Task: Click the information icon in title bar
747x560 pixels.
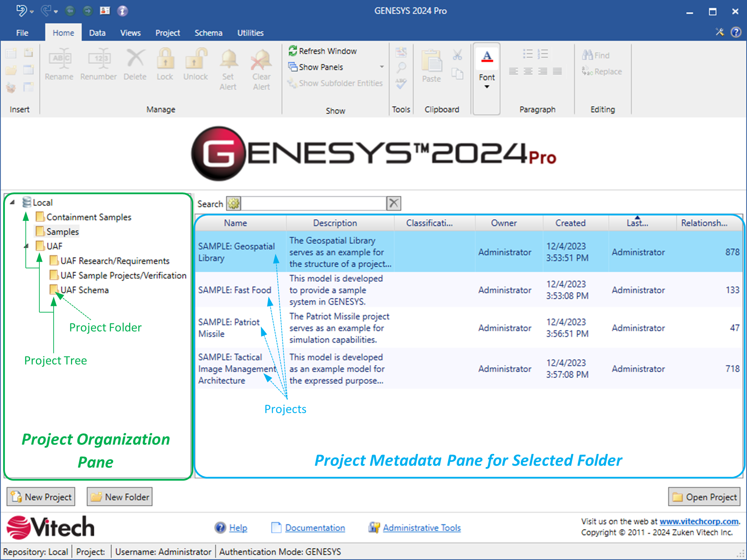Action: (122, 11)
